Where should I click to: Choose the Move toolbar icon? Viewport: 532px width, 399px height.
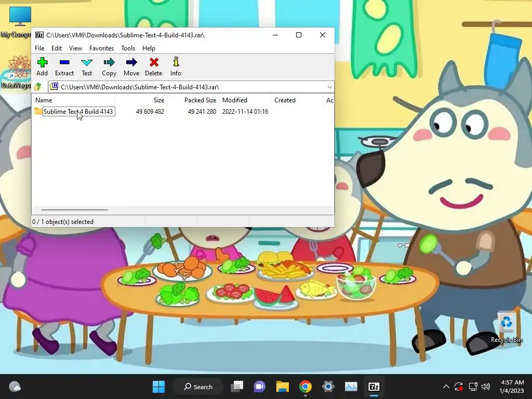point(131,66)
